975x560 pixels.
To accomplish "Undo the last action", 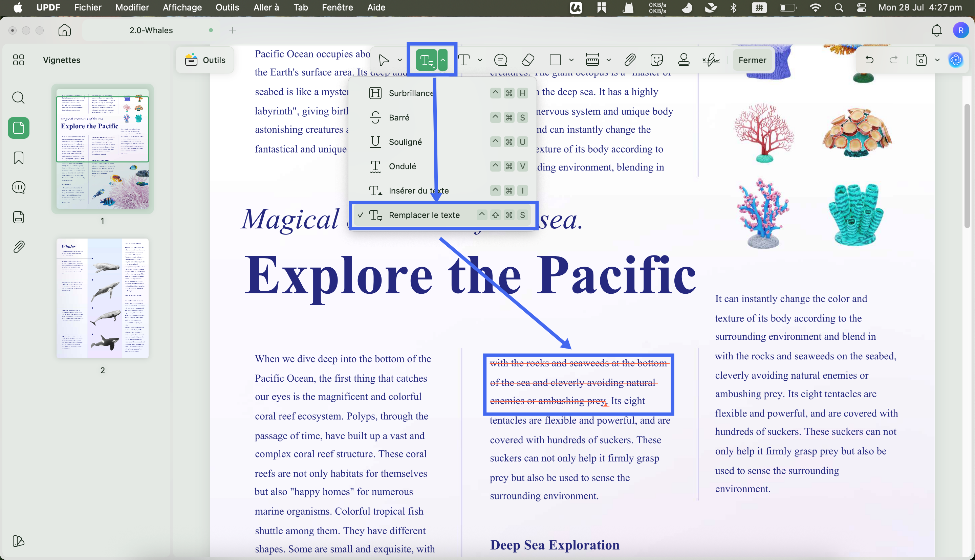I will pos(869,60).
